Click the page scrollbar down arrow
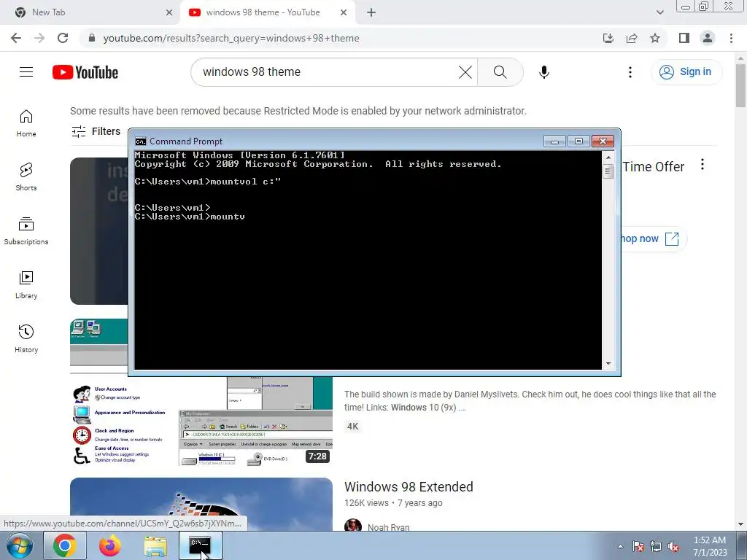The height and width of the screenshot is (560, 747). pos(740,524)
